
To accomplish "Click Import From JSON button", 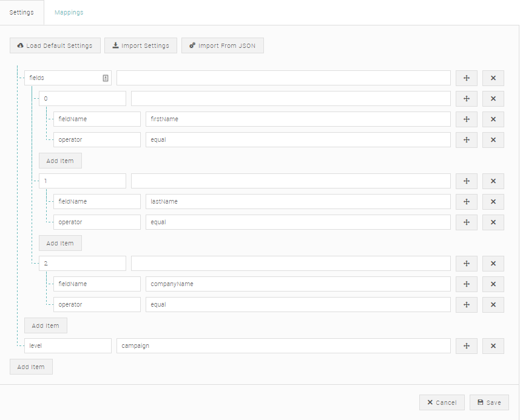I will tap(223, 45).
